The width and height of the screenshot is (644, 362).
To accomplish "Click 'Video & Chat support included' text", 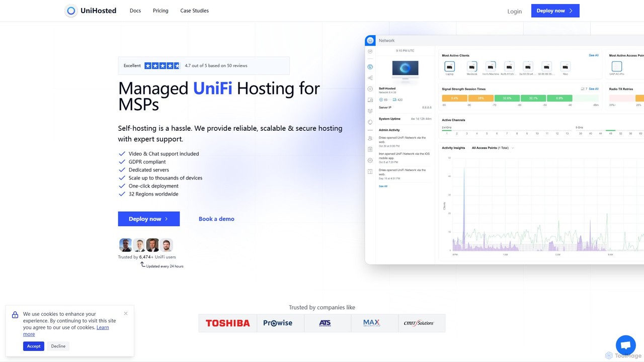I will (x=164, y=154).
